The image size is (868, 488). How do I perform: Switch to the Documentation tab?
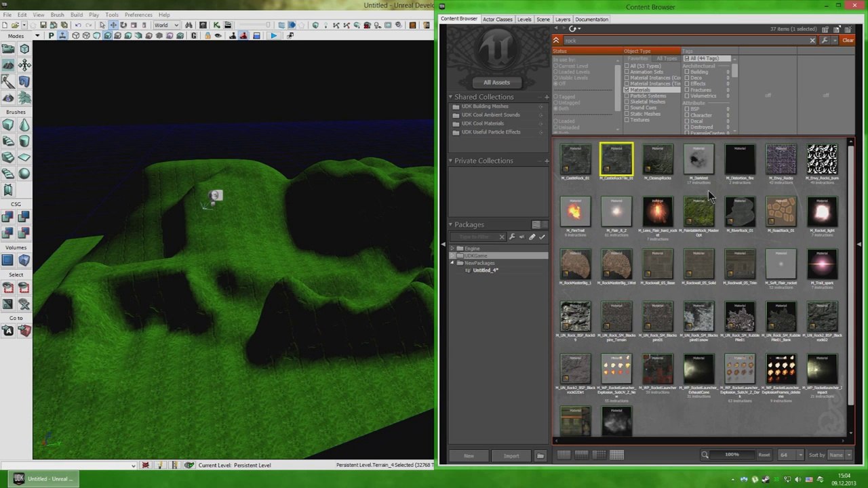(x=591, y=19)
